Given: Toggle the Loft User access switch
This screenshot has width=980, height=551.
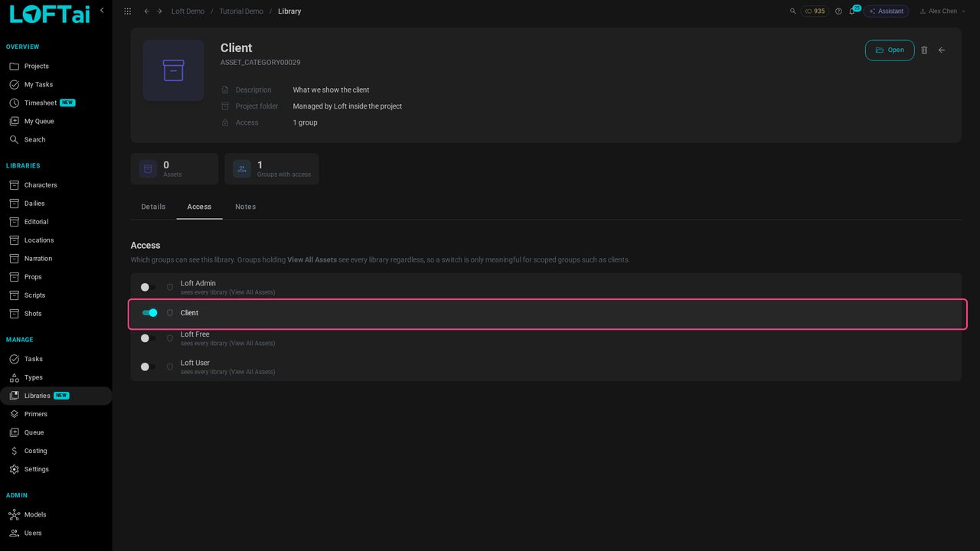Looking at the screenshot, I should click(148, 367).
